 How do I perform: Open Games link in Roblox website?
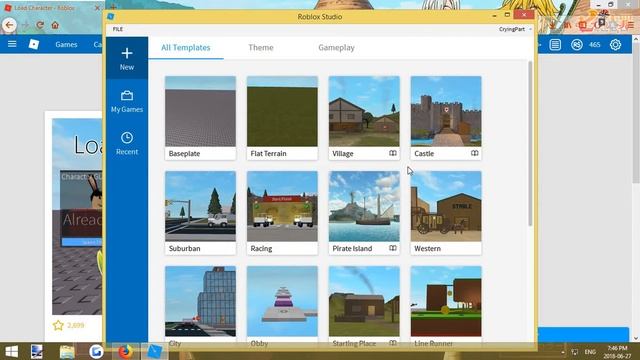point(66,44)
